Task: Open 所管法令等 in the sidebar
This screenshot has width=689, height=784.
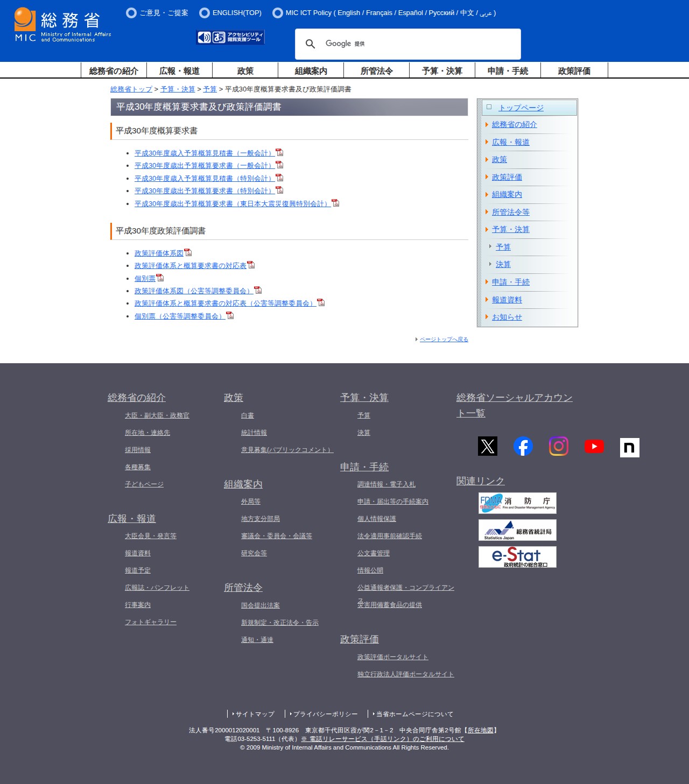Action: coord(511,212)
